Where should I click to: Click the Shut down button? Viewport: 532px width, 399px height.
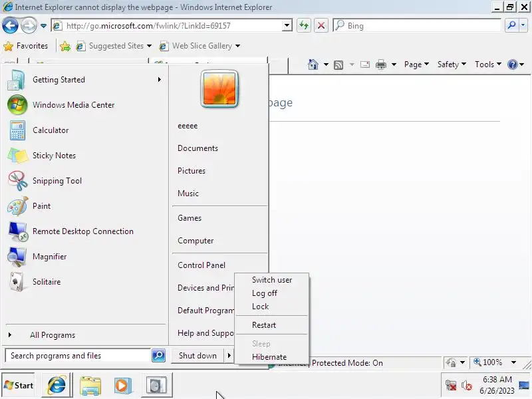coord(198,356)
